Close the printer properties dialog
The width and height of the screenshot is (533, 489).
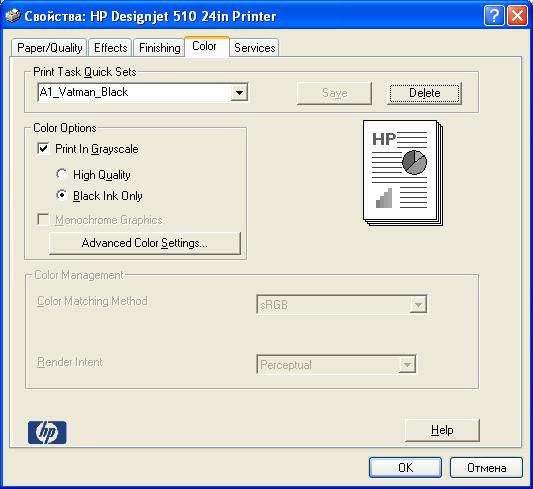pos(517,16)
